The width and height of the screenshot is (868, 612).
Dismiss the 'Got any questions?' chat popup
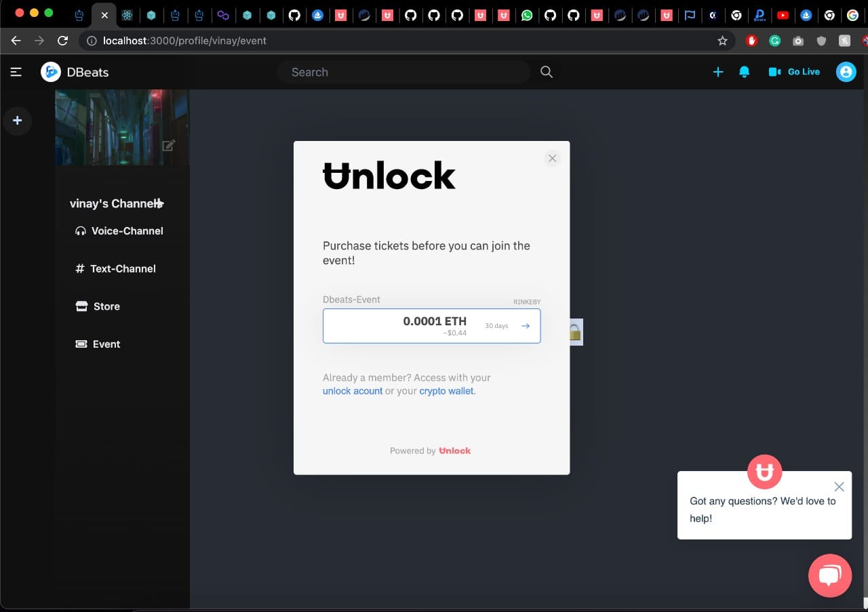point(839,487)
